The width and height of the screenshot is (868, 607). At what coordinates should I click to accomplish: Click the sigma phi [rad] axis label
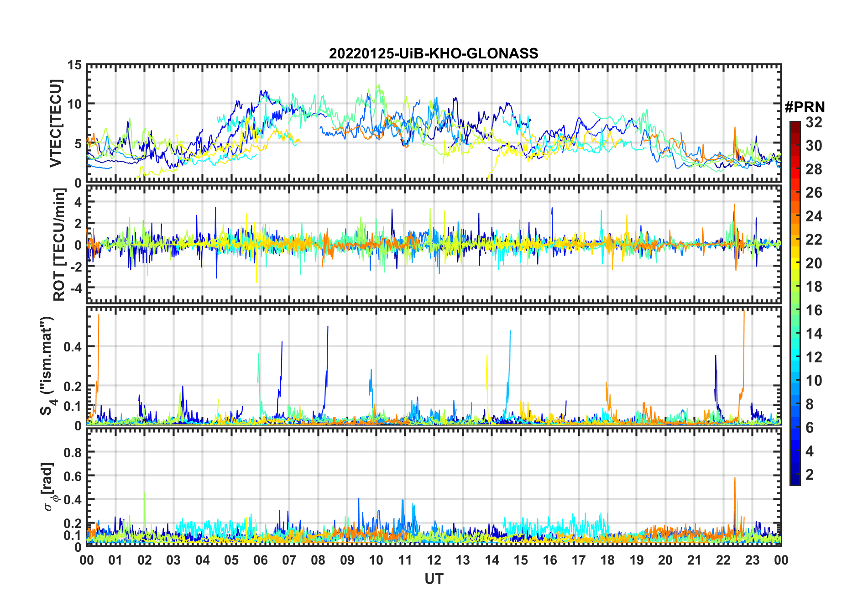[x=49, y=487]
